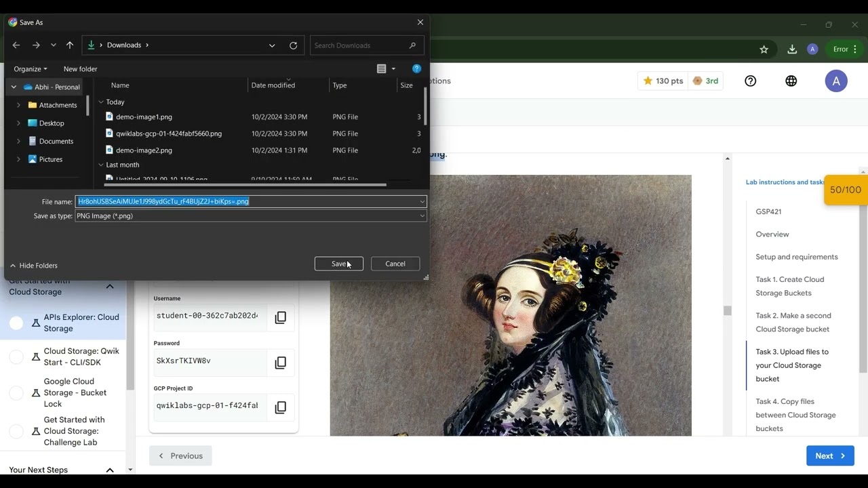Screen dimensions: 868x488
Task: Select demo-image1.png file
Action: coord(144,117)
